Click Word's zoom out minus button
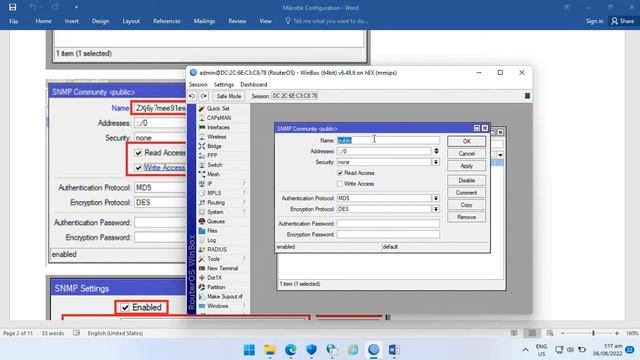This screenshot has height=360, width=640. coord(563,333)
